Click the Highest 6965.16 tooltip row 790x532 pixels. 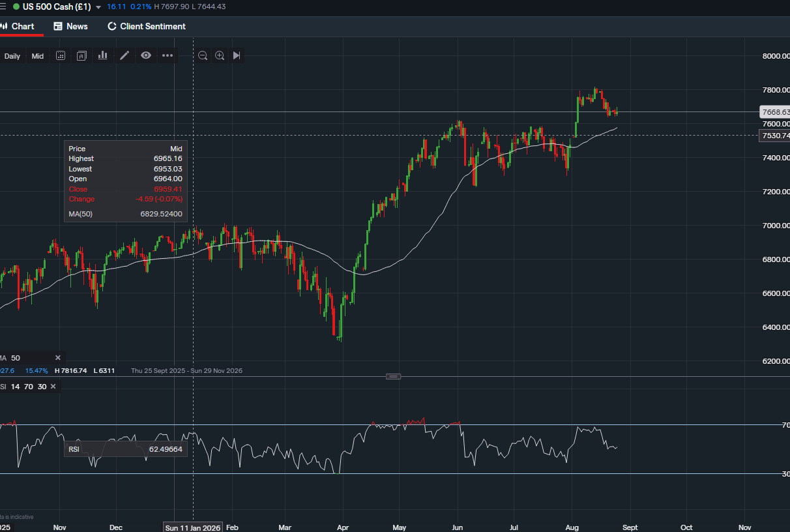125,158
